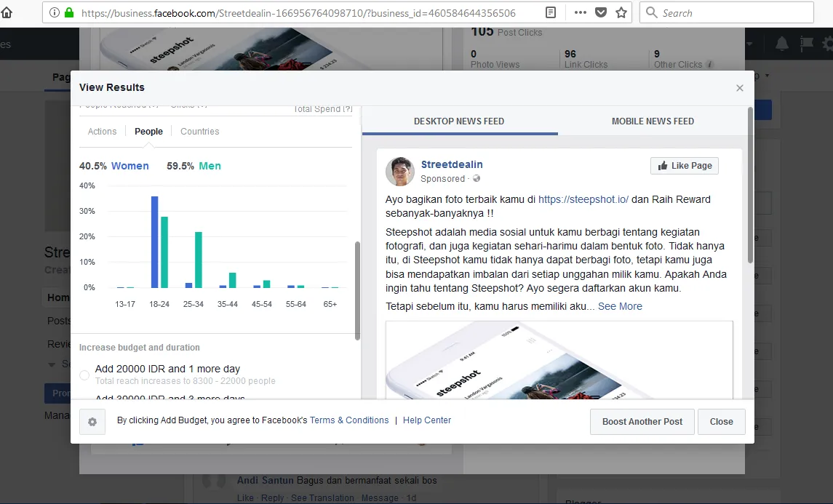
Task: Click the browser Home icon
Action: [x=7, y=12]
